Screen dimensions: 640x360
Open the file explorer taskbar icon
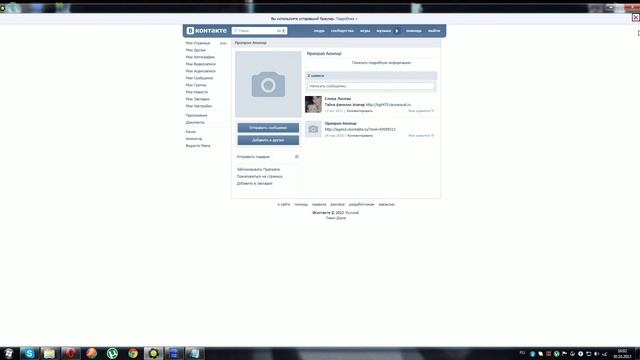49,353
